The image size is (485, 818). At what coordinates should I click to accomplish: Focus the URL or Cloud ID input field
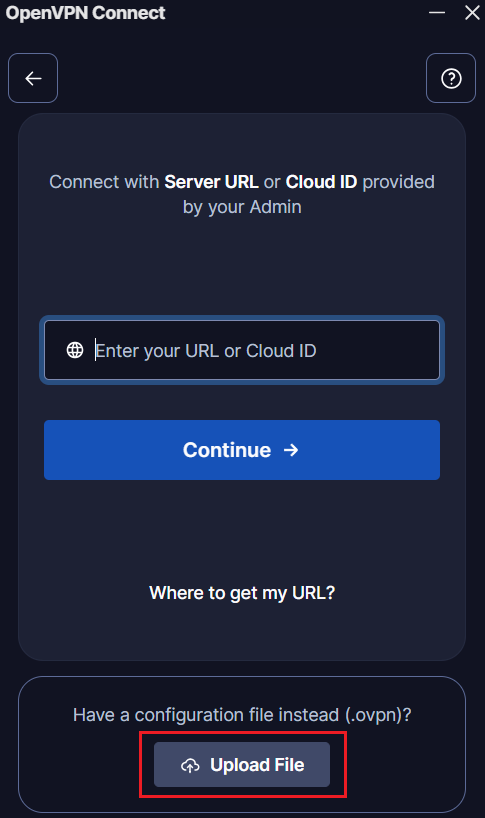(242, 350)
